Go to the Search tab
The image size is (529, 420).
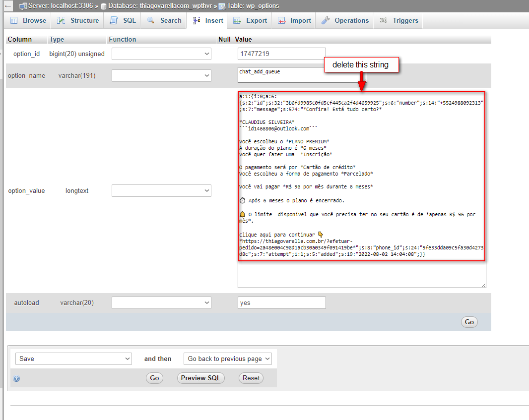164,20
